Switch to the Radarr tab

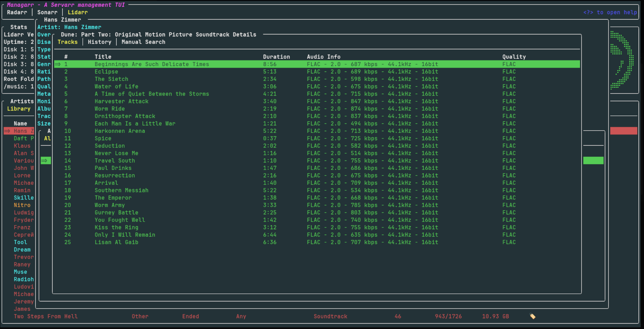click(17, 12)
